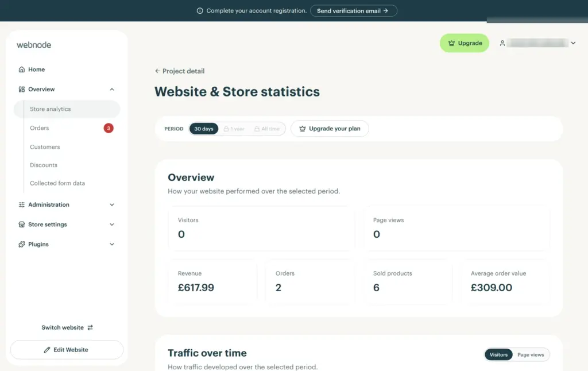Viewport: 588px width, 371px height.
Task: Click the lock icon on All time
Action: [257, 129]
